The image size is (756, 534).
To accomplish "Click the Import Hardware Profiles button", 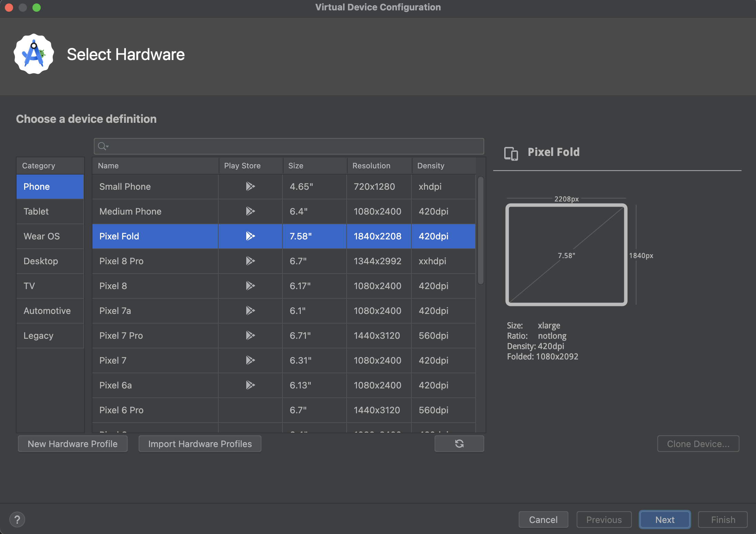I will pos(199,443).
